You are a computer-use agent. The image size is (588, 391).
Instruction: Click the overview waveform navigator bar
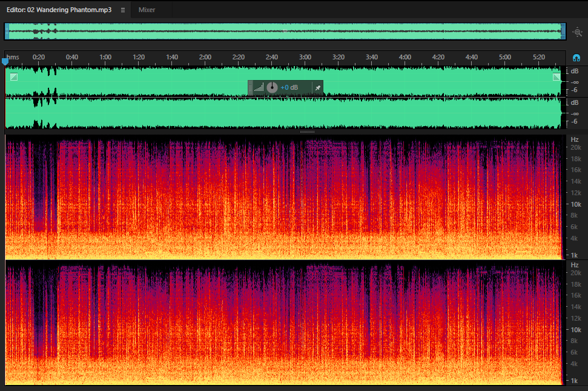pyautogui.click(x=285, y=32)
